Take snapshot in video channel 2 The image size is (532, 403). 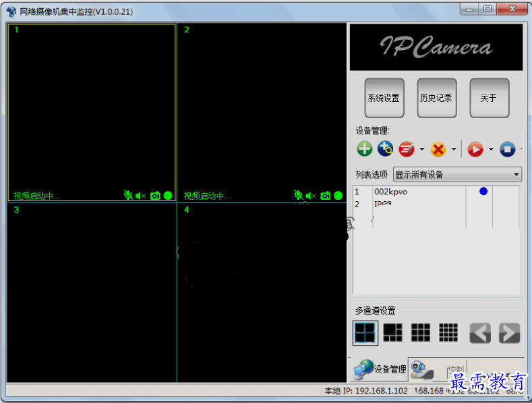pyautogui.click(x=326, y=196)
